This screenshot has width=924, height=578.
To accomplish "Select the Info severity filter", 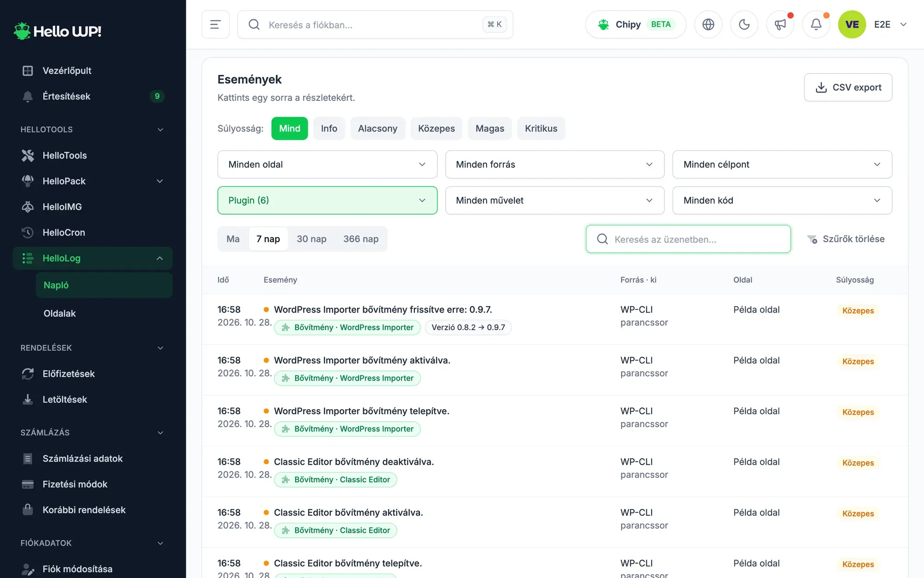I will 329,129.
